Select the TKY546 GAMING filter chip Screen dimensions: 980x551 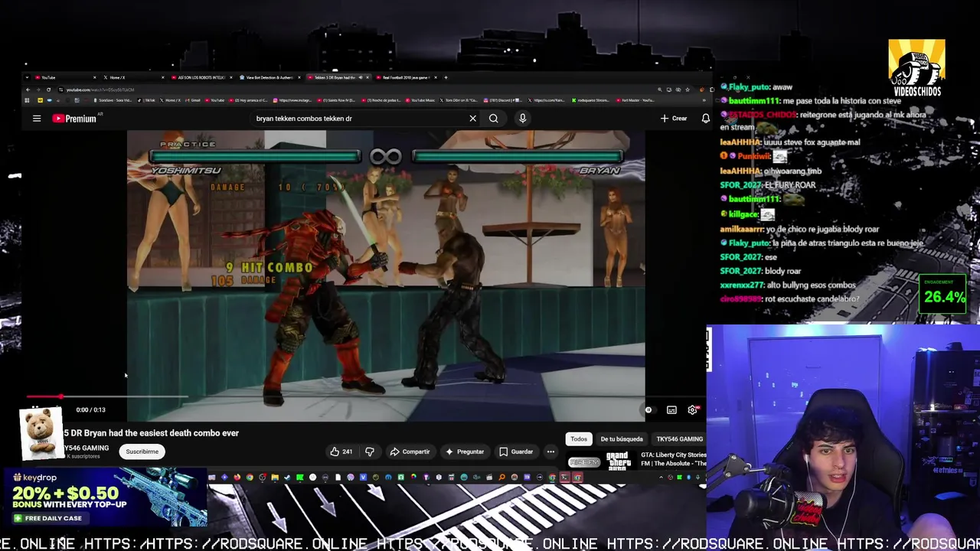[x=679, y=439]
